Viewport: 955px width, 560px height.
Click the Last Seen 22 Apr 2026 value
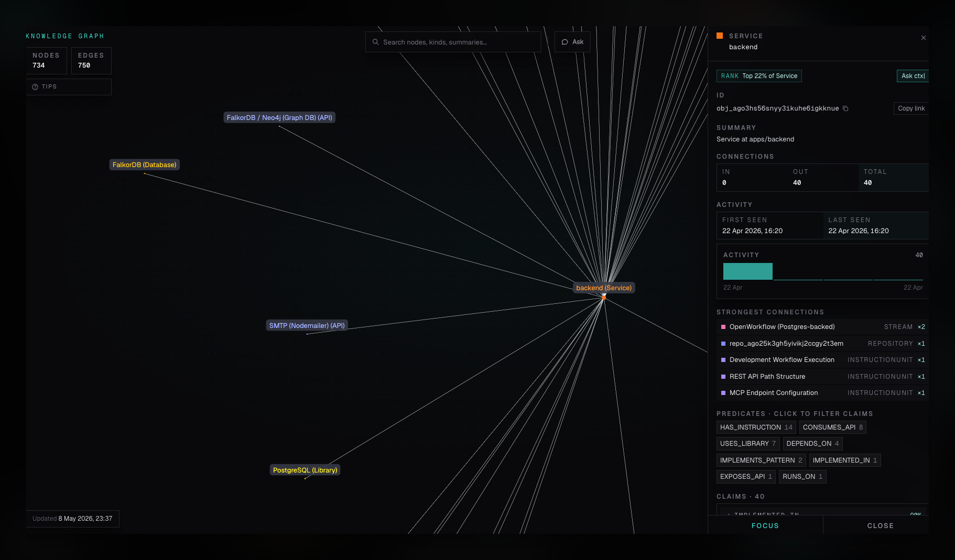[x=859, y=231]
